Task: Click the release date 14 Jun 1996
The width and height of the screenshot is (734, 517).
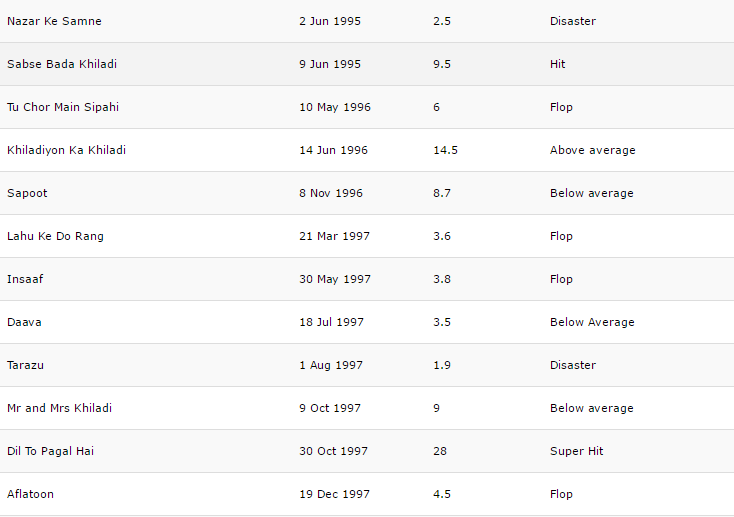Action: pyautogui.click(x=333, y=150)
